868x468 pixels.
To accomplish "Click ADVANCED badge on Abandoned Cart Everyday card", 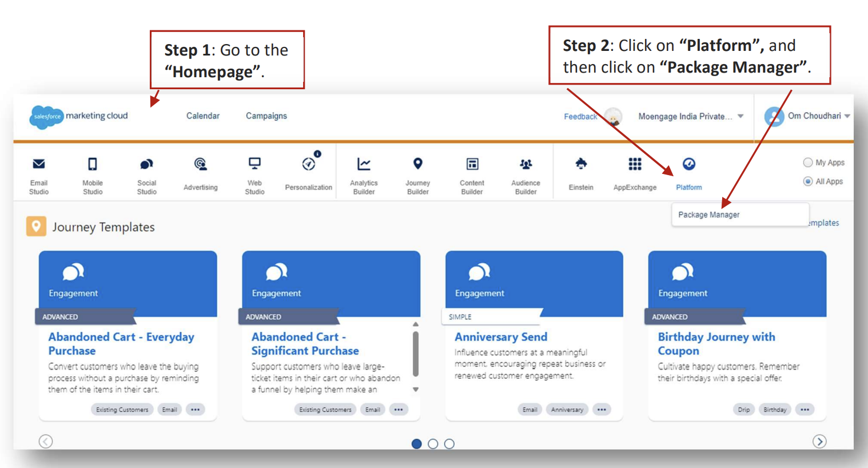I will coord(86,316).
